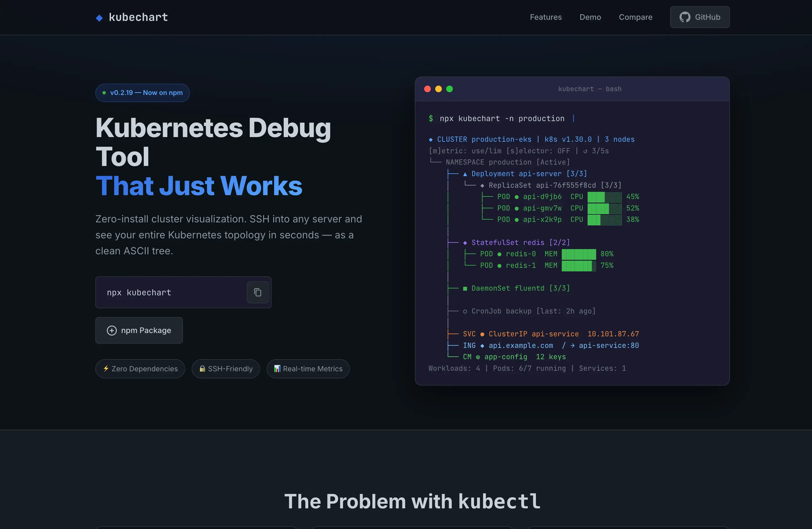Viewport: 812px width, 529px height.
Task: Click the GitHub octocat icon
Action: click(685, 17)
